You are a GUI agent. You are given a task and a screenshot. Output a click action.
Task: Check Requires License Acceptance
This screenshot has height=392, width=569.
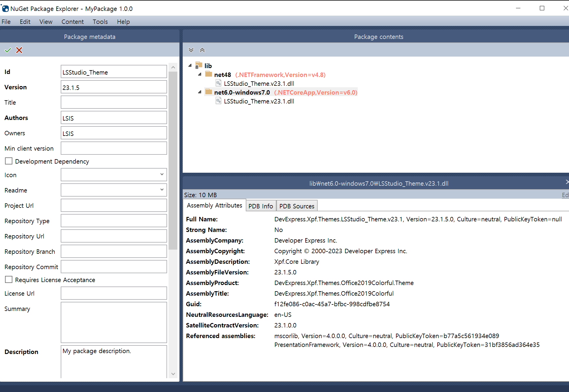click(x=9, y=280)
